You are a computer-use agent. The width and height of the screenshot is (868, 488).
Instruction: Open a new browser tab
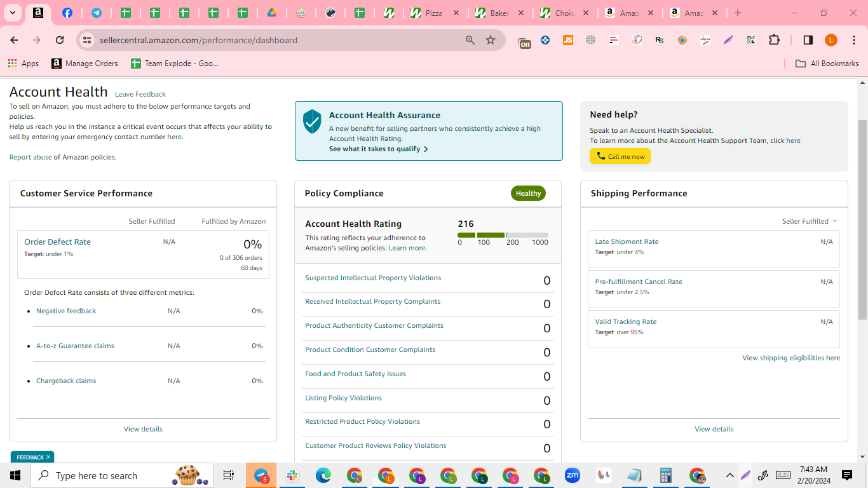coord(737,13)
